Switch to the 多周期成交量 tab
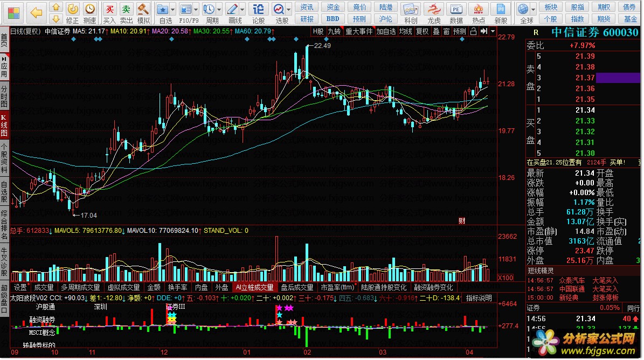Screen dimensions: 644x360 click(x=80, y=287)
